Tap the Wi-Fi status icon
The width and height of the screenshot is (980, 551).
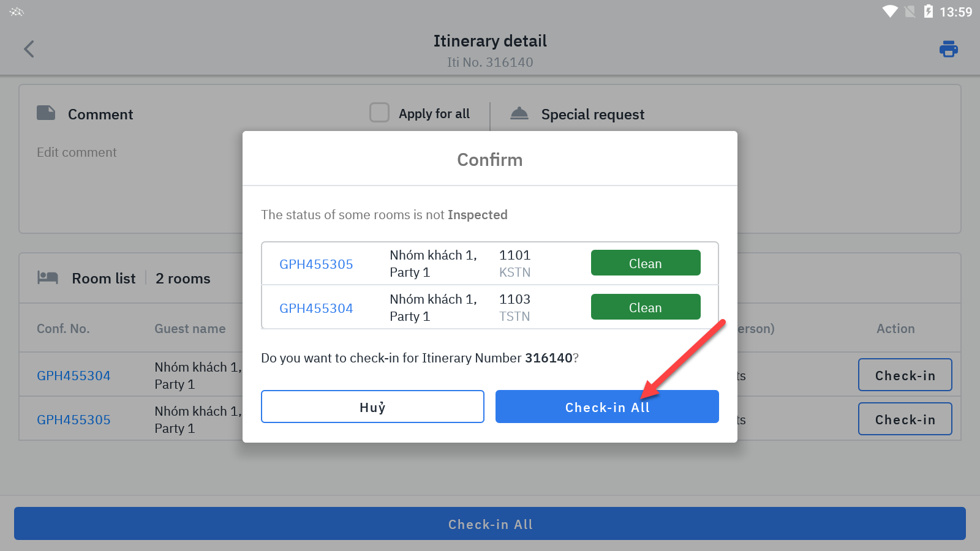[x=890, y=12]
